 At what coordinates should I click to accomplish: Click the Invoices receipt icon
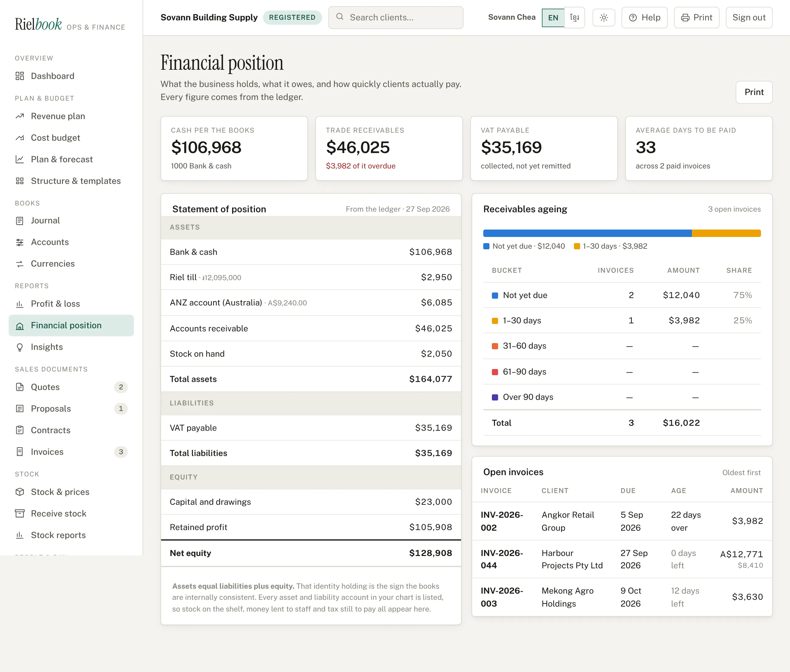tap(20, 452)
